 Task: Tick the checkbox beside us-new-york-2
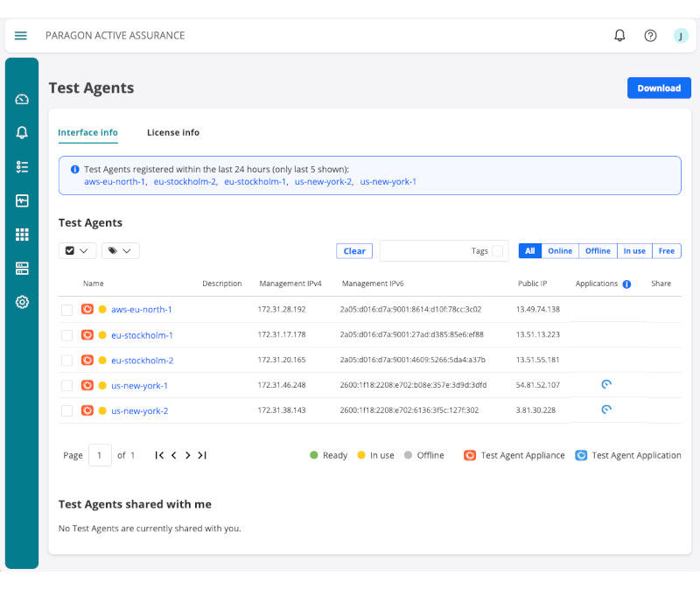point(67,410)
